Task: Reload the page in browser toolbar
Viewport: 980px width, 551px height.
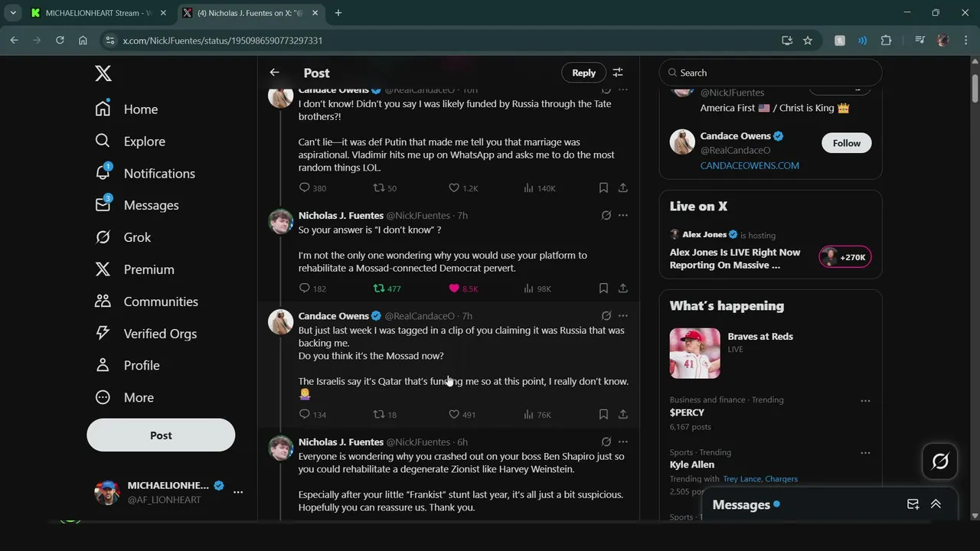Action: 60,41
